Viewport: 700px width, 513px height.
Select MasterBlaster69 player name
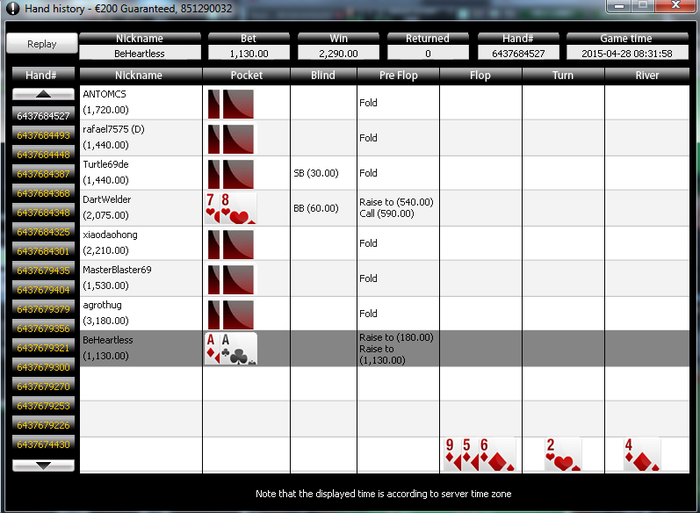[117, 270]
